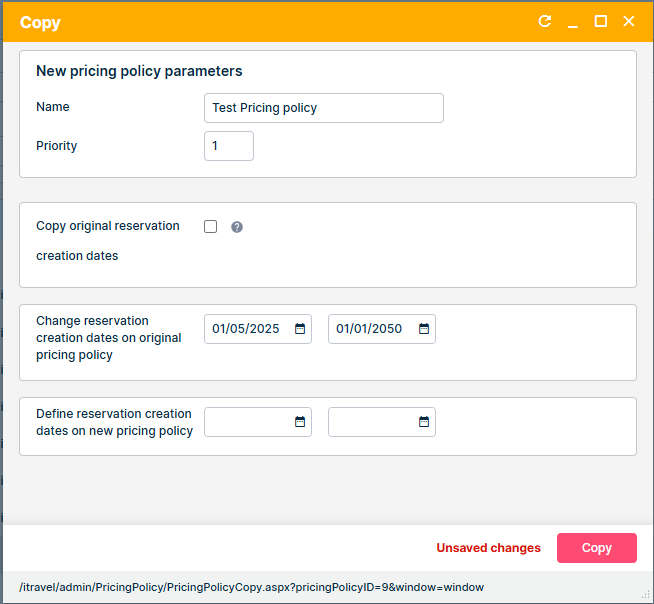Click into the Priority input field

coord(228,146)
